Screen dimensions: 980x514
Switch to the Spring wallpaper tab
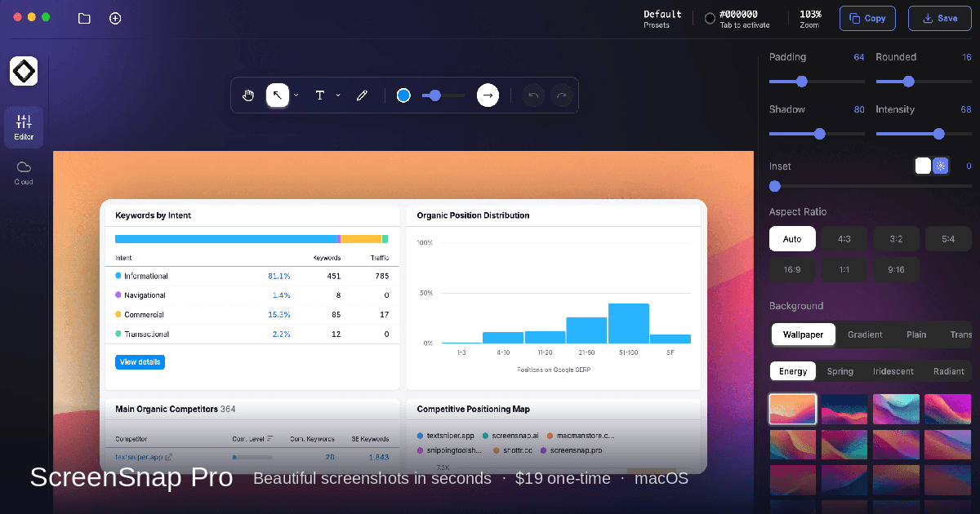[x=840, y=371]
